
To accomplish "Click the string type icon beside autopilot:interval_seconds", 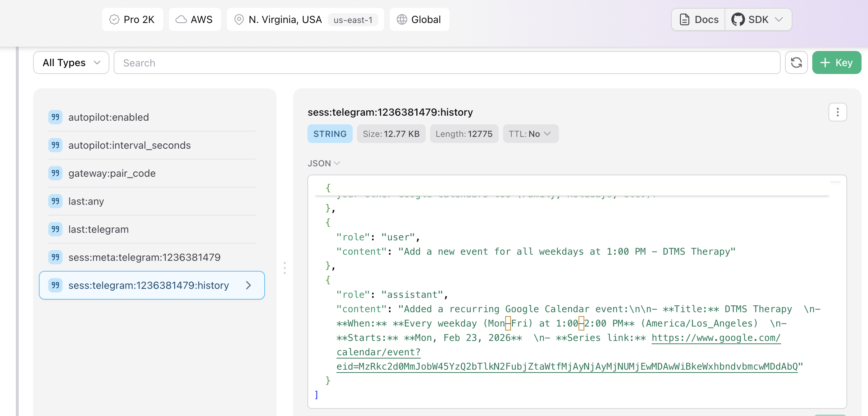I will click(x=55, y=145).
